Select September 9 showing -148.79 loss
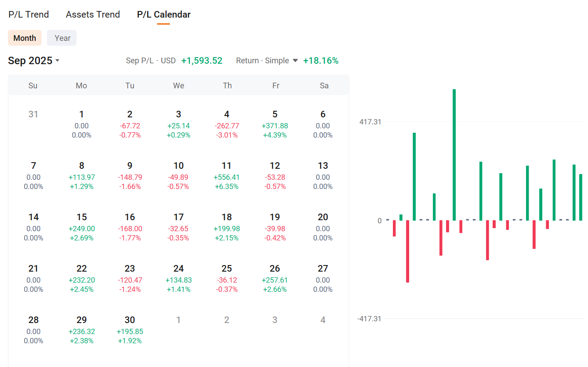 click(130, 176)
